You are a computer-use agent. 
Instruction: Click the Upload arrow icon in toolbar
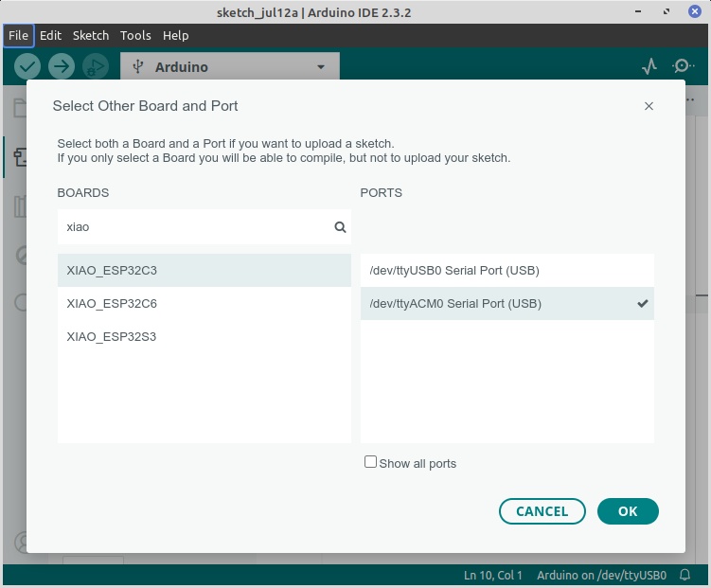(62, 66)
